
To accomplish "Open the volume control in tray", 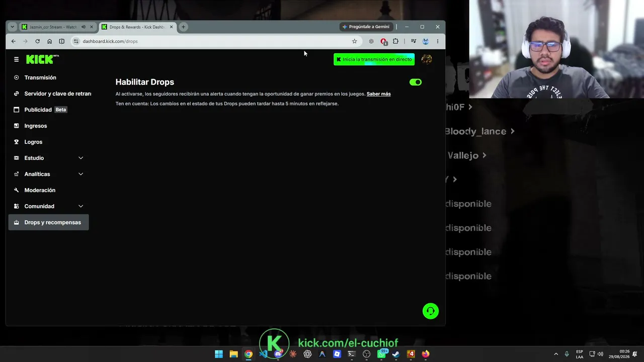I will click(x=600, y=354).
